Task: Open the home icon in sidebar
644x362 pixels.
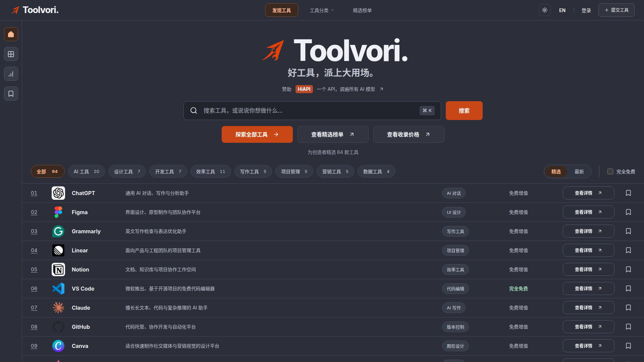Action: 11,34
